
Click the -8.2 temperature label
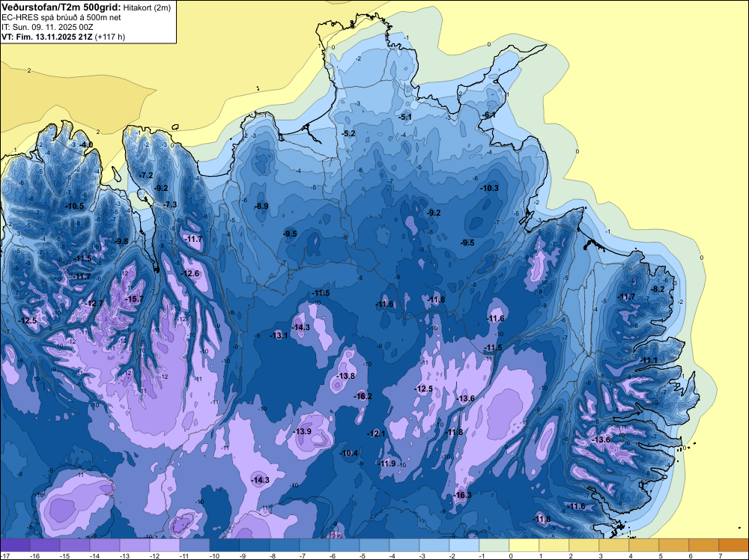tap(658, 289)
